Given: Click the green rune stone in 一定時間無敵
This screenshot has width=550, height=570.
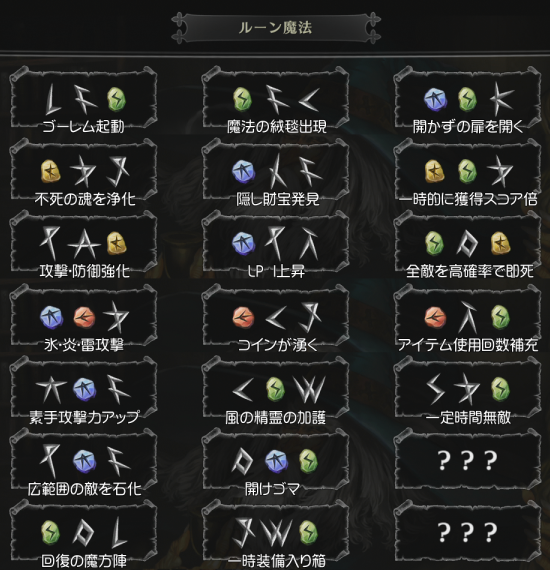Looking at the screenshot, I should point(500,389).
